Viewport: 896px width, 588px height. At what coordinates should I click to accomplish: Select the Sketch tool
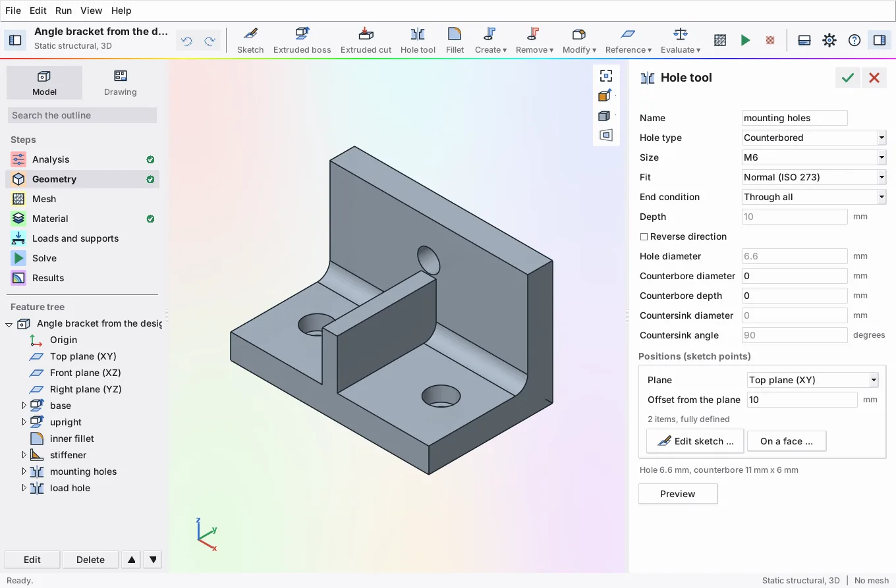point(250,40)
